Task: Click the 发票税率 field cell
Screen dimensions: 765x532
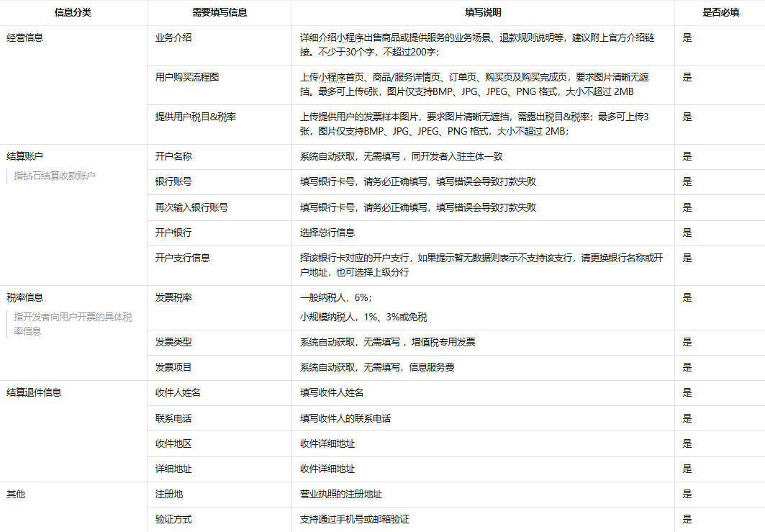Action: (173, 297)
